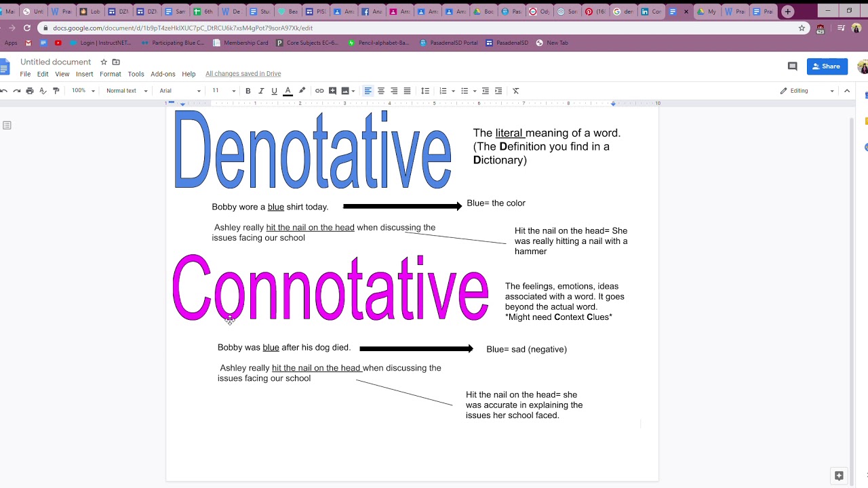Open the Core Subjects EC-6 bookmark

307,43
